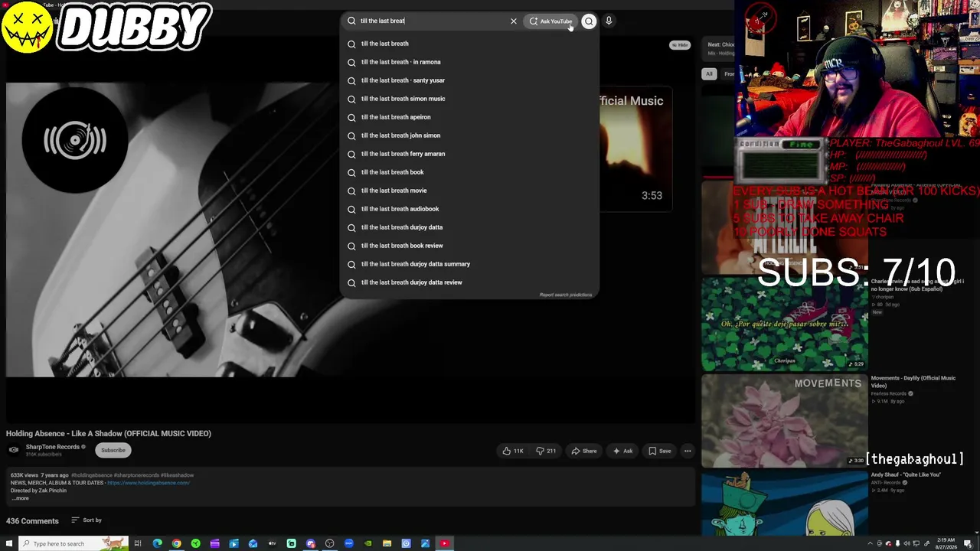Open OBS Studio from the taskbar
The image size is (980, 551).
pyautogui.click(x=329, y=543)
